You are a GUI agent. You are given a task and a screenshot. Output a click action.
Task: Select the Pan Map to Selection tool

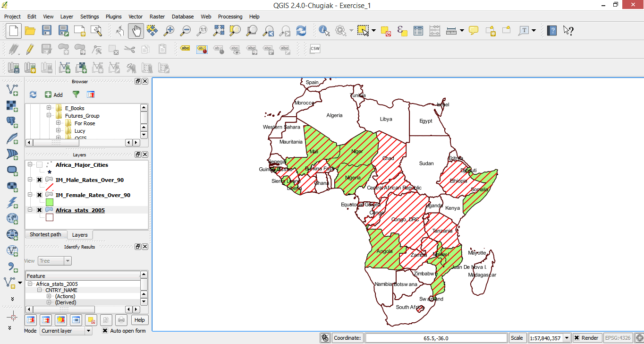pos(152,31)
